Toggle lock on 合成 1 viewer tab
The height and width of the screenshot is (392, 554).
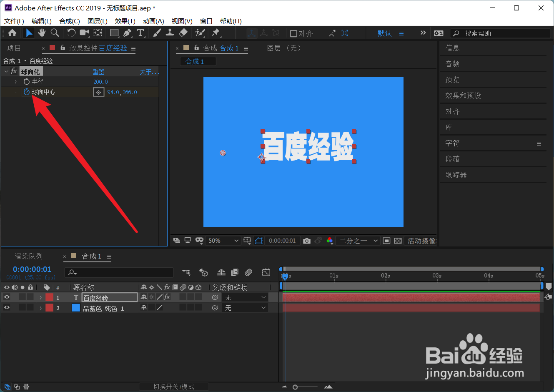point(196,48)
